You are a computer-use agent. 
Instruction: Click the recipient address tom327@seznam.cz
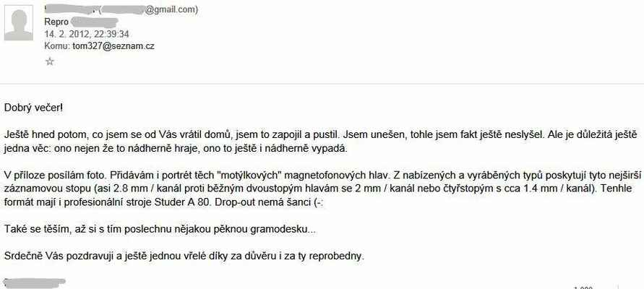[x=113, y=46]
